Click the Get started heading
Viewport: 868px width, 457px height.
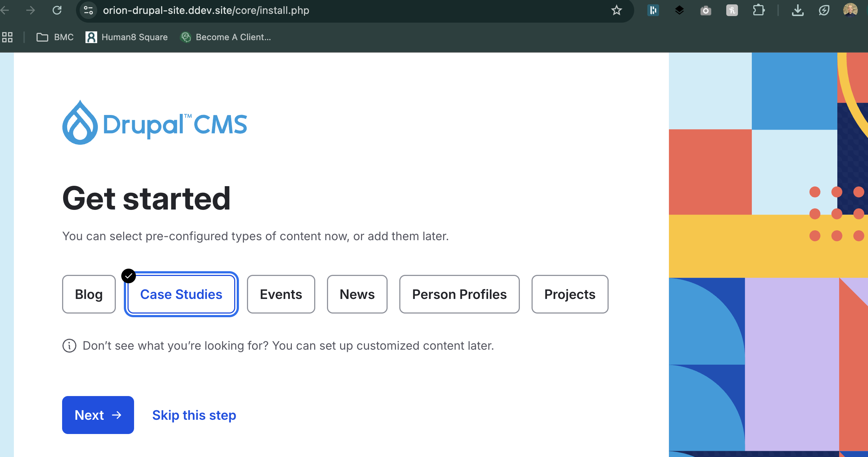tap(146, 198)
